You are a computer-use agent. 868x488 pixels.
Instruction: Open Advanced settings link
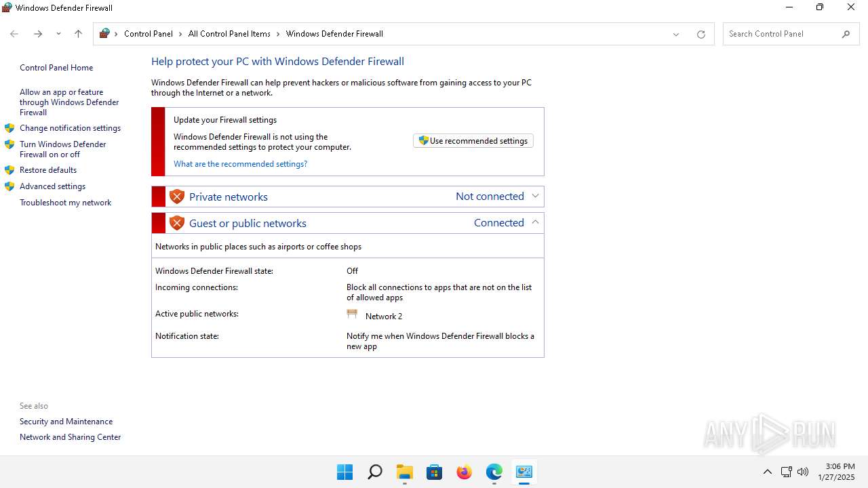click(x=52, y=186)
